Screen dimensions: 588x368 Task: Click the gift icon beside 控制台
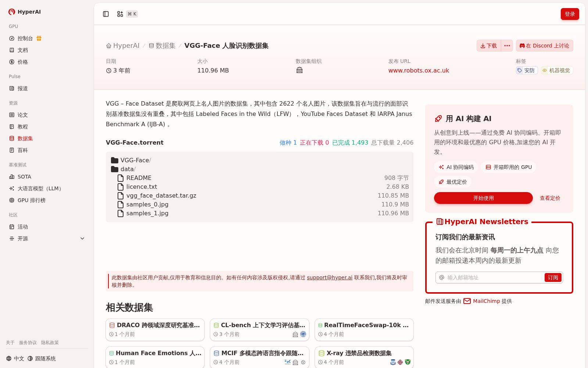(39, 38)
